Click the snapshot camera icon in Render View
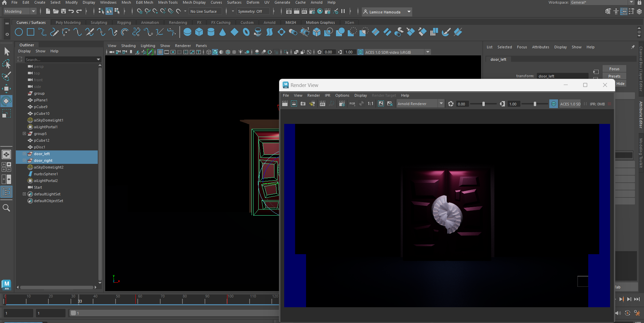 point(303,104)
